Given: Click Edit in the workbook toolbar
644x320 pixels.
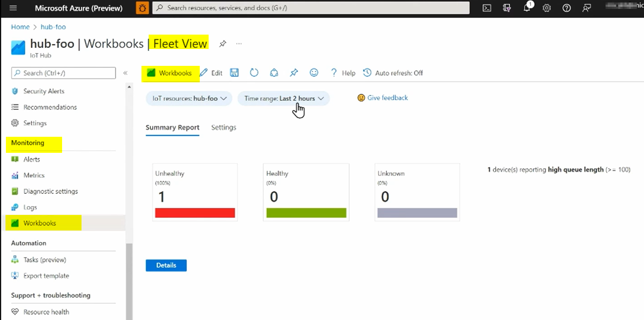Looking at the screenshot, I should coord(211,73).
